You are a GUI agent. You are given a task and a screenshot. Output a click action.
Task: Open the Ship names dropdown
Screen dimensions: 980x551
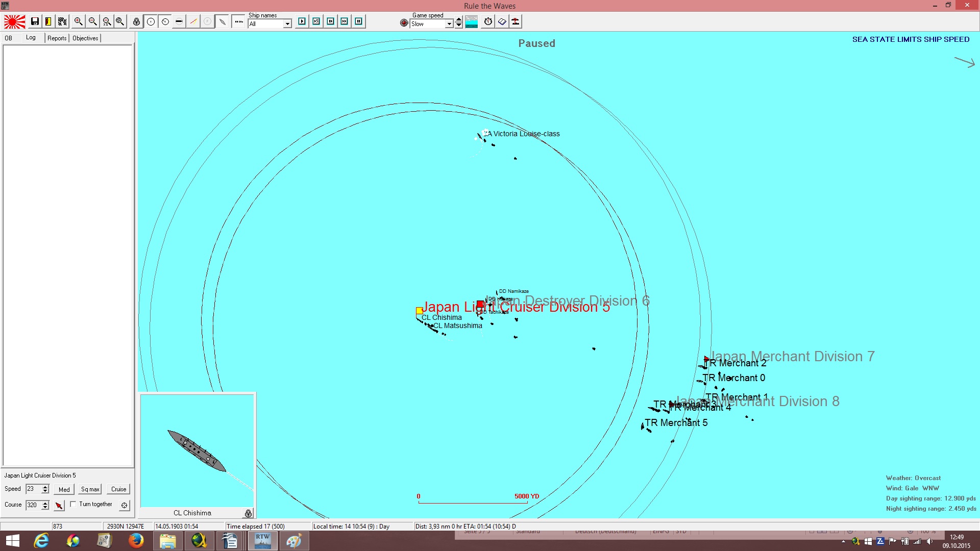point(287,24)
